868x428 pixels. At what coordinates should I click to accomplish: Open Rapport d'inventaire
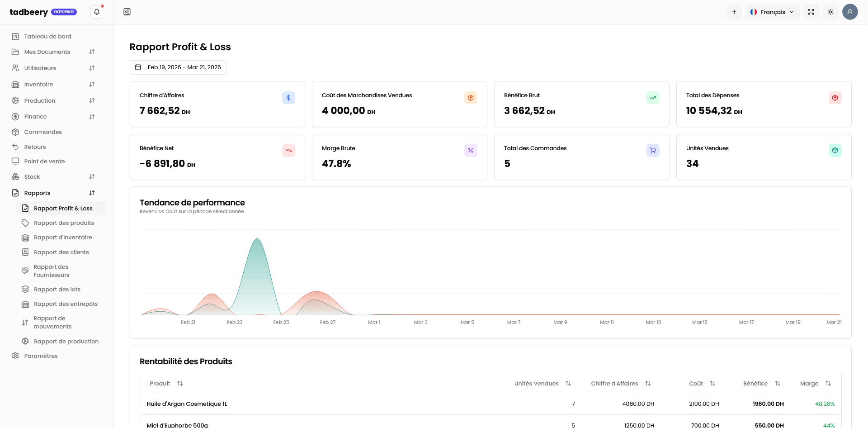pos(63,237)
